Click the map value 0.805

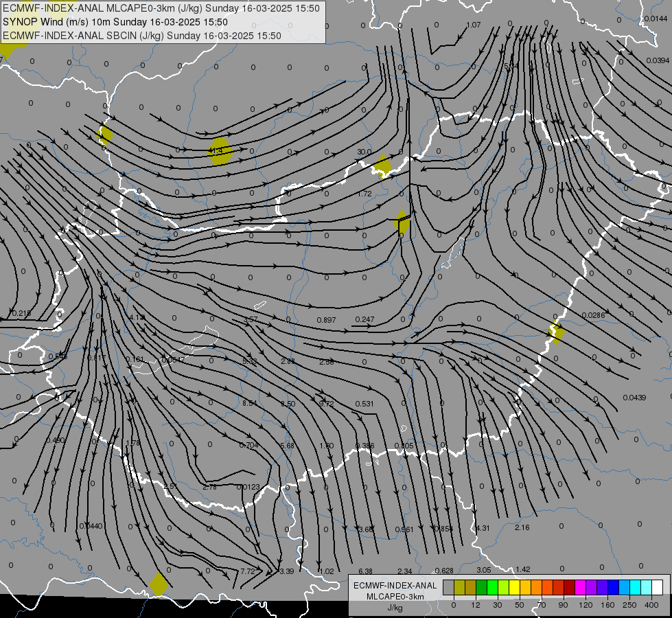click(x=404, y=446)
